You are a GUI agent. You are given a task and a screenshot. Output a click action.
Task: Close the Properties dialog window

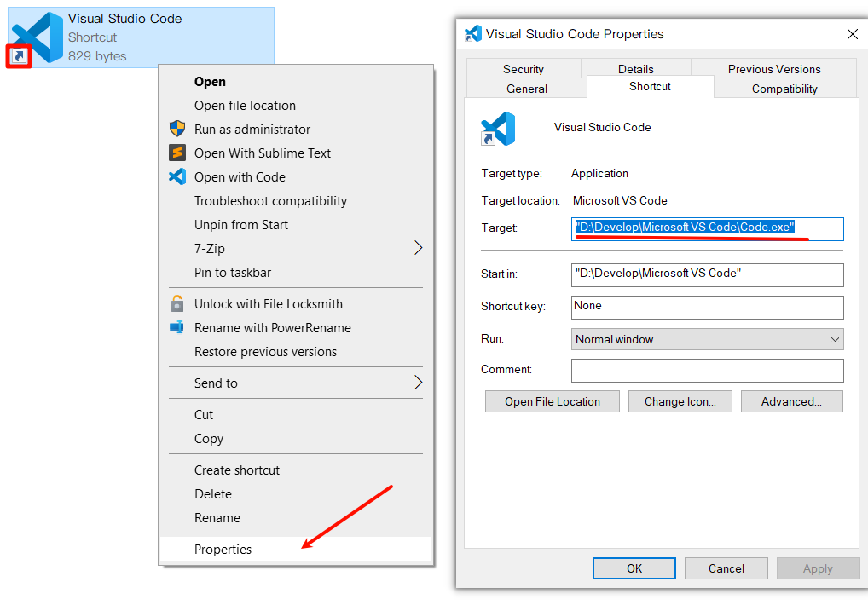852,34
